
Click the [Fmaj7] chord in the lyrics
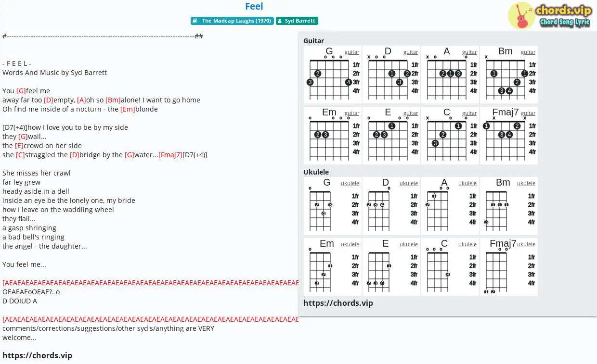170,155
